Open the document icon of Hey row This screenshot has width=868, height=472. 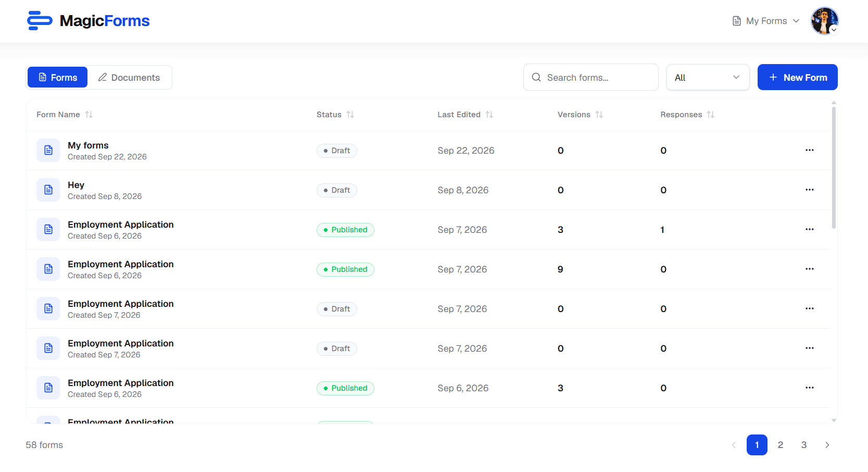tap(48, 190)
